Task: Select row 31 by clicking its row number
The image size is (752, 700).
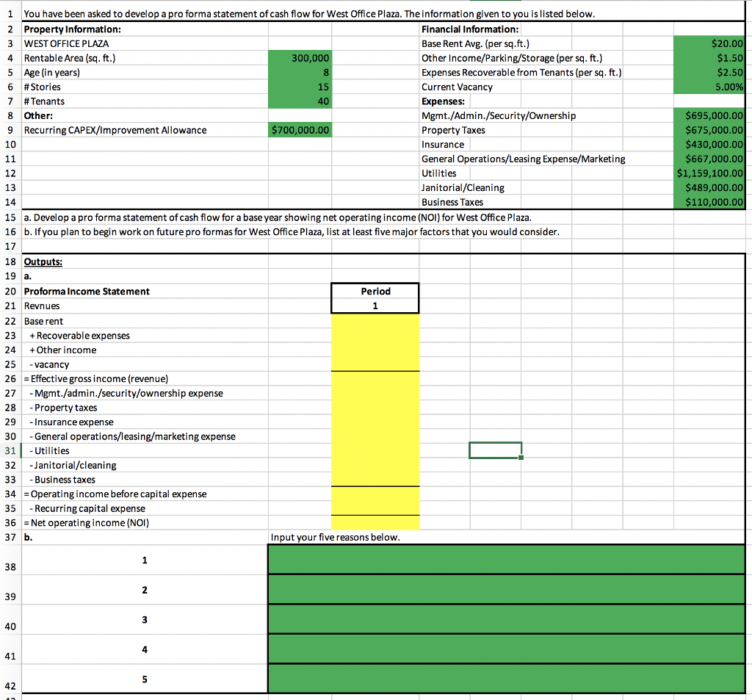Action: [x=9, y=450]
